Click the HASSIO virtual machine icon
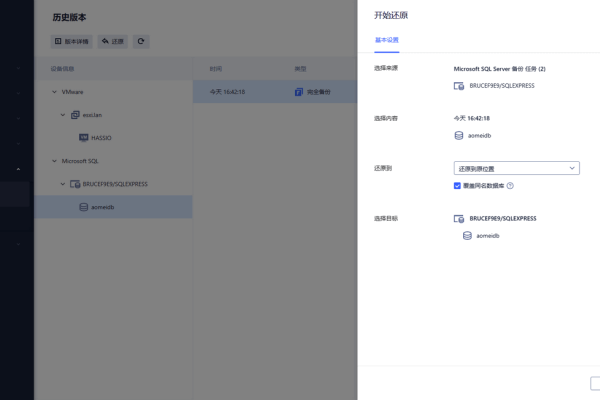 coord(84,137)
